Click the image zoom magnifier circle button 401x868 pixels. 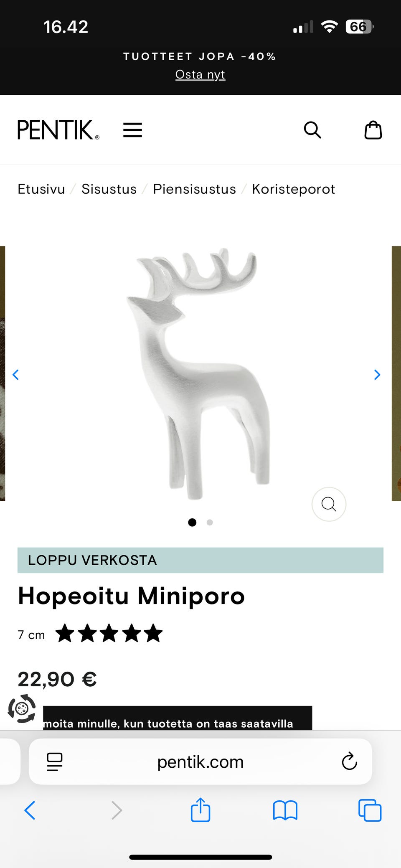[x=329, y=504]
